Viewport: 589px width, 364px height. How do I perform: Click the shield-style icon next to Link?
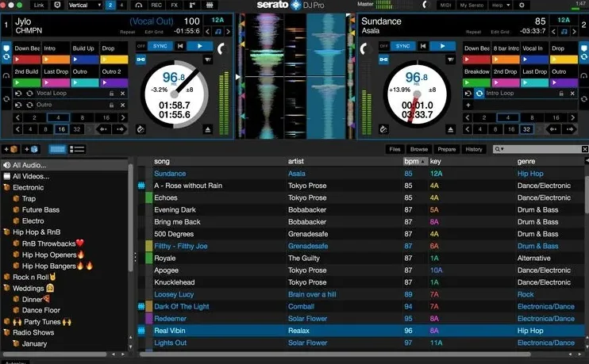(x=57, y=6)
